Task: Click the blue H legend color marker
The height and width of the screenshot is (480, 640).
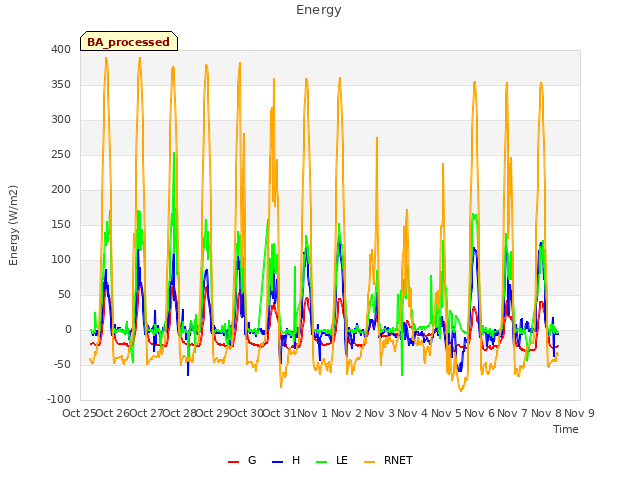Action: coord(278,462)
